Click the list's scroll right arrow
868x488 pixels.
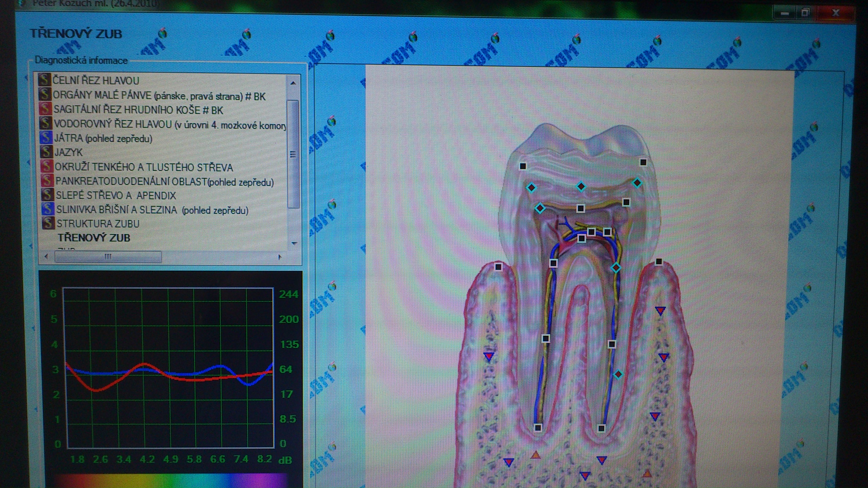[x=280, y=257]
